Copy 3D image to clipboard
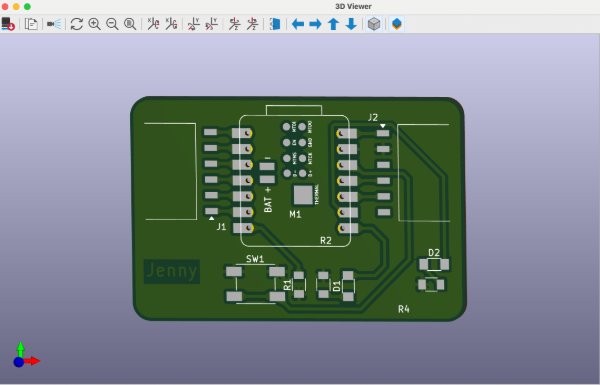The width and height of the screenshot is (600, 385). tap(31, 24)
